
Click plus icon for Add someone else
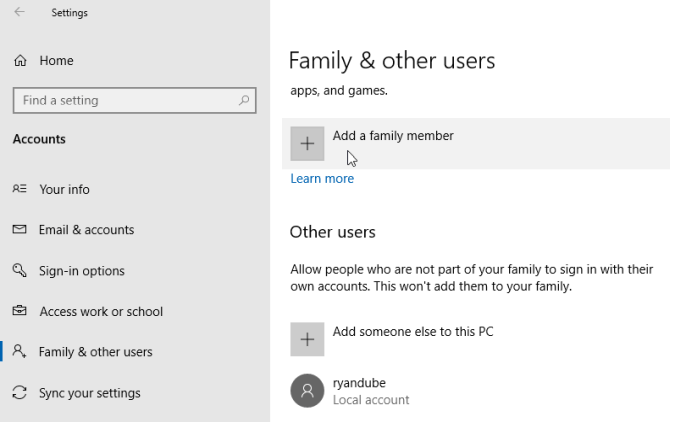point(307,339)
